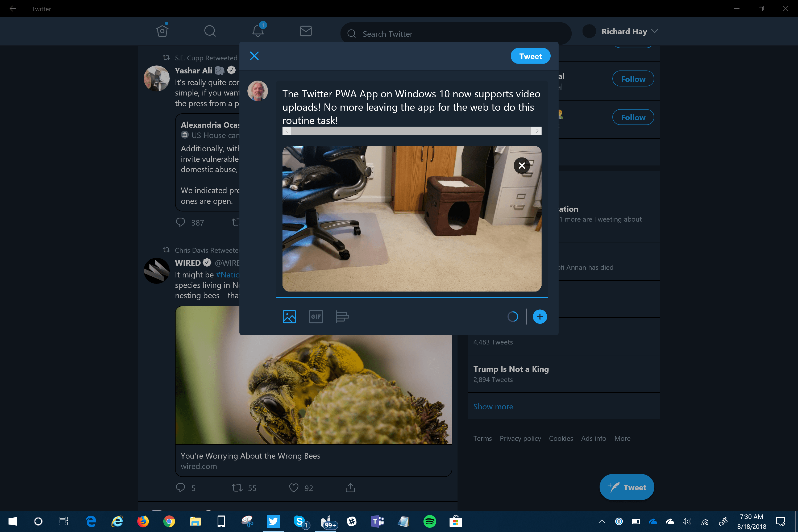This screenshot has height=532, width=798.
Task: Close the compose tweet dialog
Action: coord(254,56)
